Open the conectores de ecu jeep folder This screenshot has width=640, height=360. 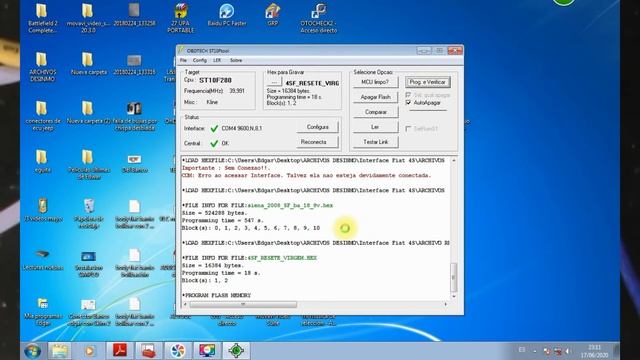42,116
